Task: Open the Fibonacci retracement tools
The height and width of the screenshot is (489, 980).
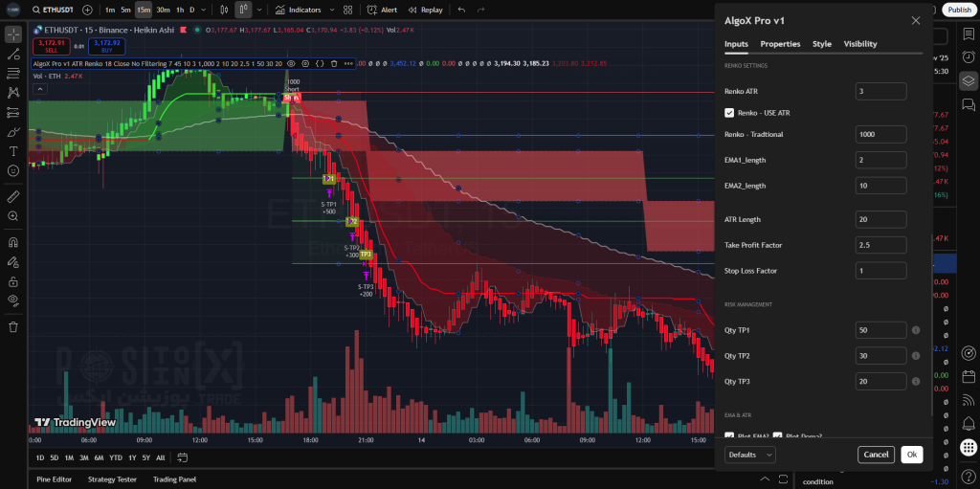Action: (13, 73)
